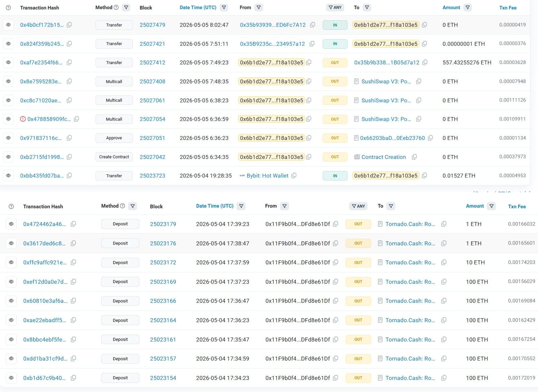Viewport: 538px width, 392px height.
Task: Open Contract Creation link
Action: click(x=384, y=157)
